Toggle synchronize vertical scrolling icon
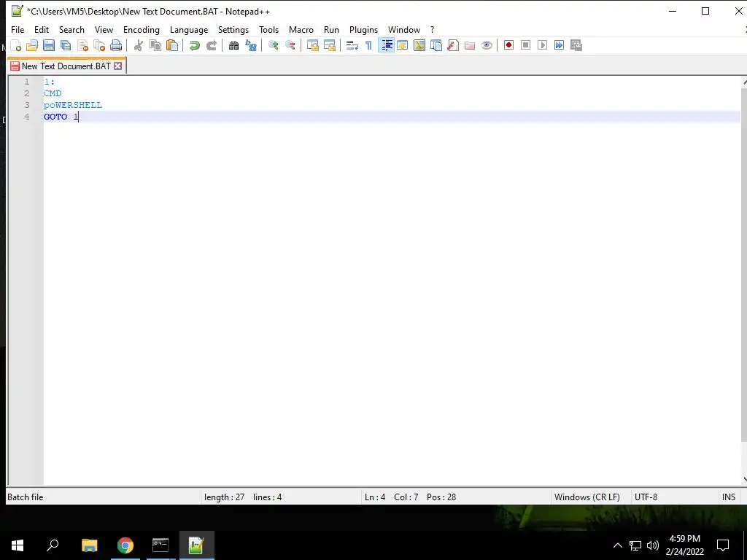Image resolution: width=747 pixels, height=560 pixels. 312,45
